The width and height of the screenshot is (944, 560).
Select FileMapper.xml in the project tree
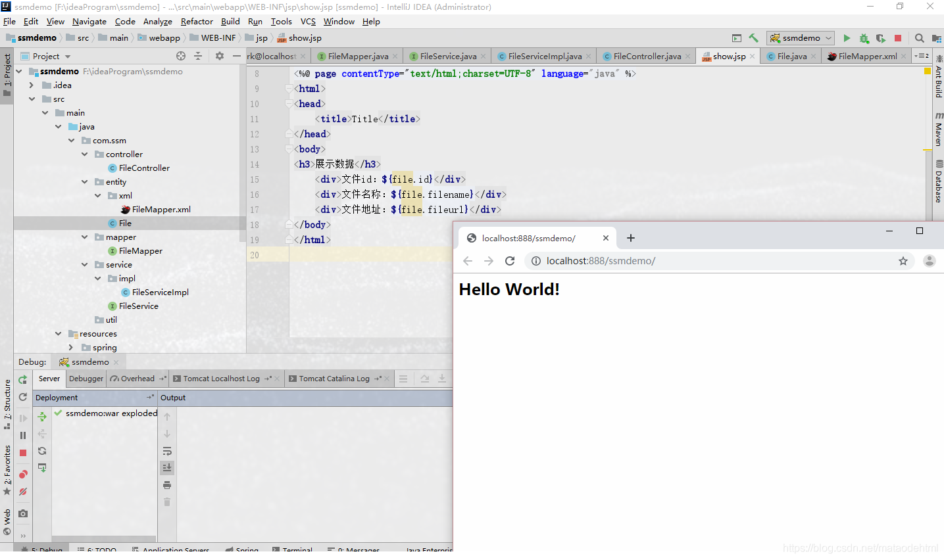(x=161, y=209)
